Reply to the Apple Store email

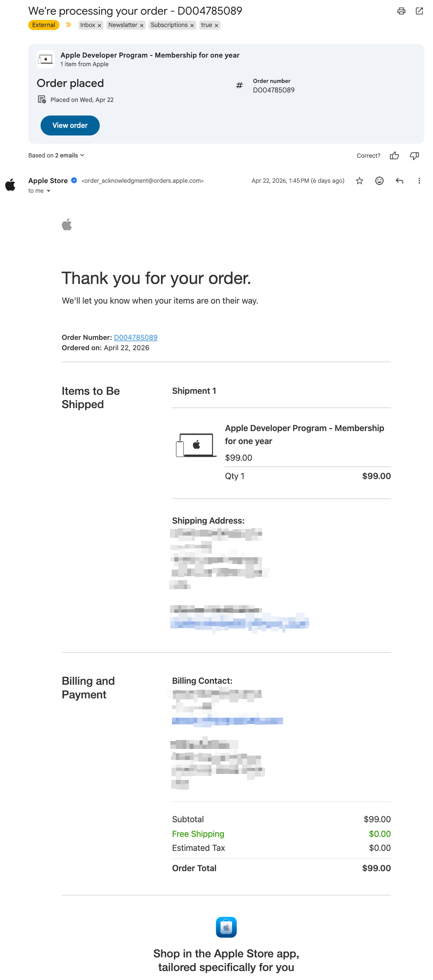point(399,181)
